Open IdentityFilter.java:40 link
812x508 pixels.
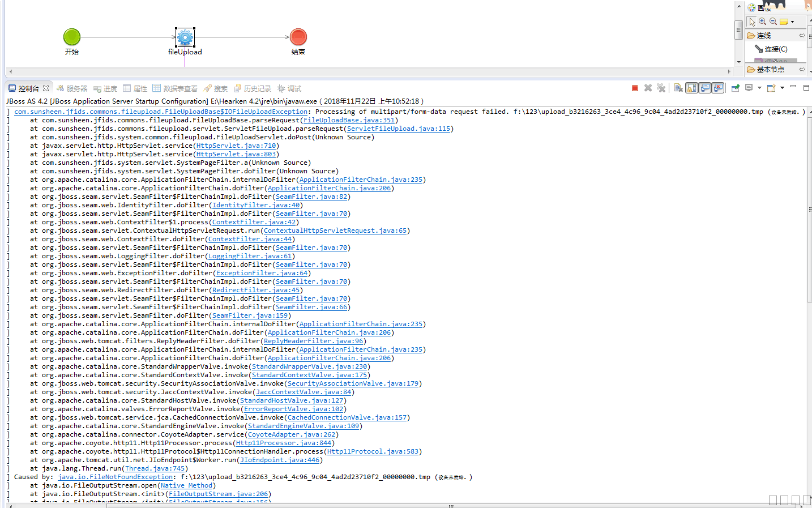click(x=256, y=205)
